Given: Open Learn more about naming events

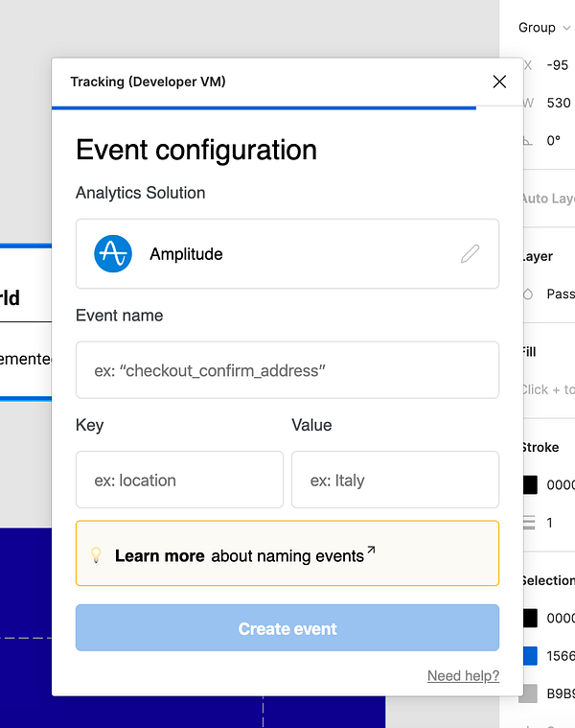Looking at the screenshot, I should [x=240, y=555].
